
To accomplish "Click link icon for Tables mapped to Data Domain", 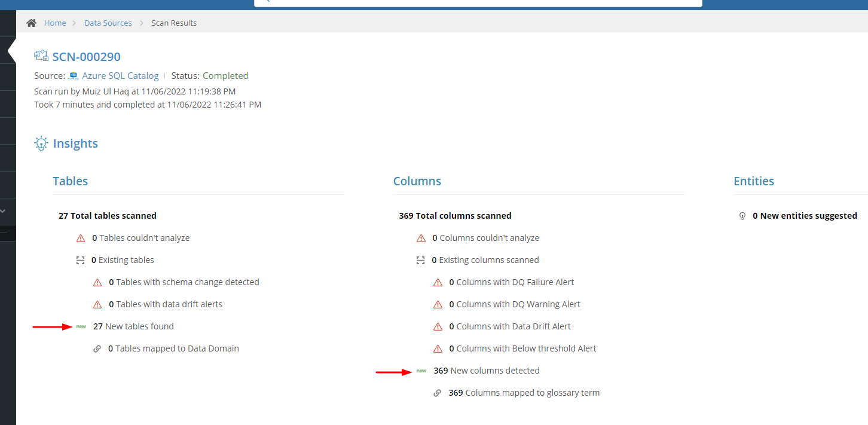I will [x=97, y=348].
